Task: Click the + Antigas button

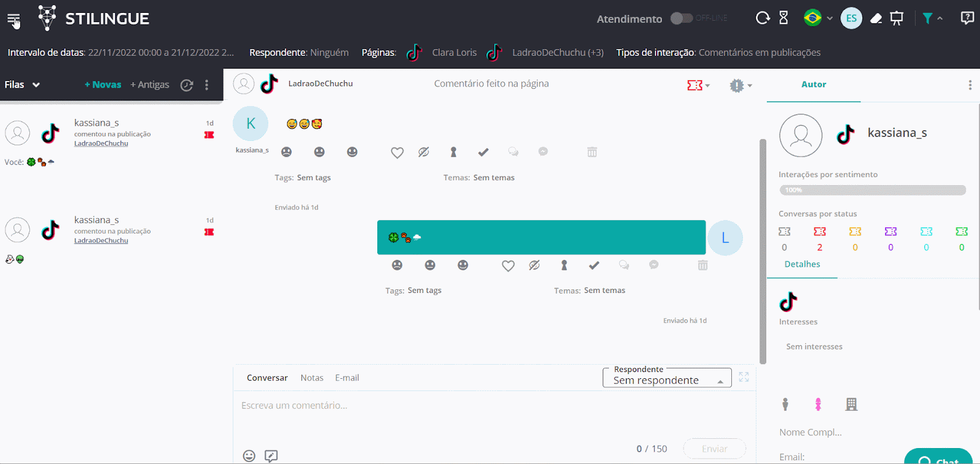Action: point(149,85)
